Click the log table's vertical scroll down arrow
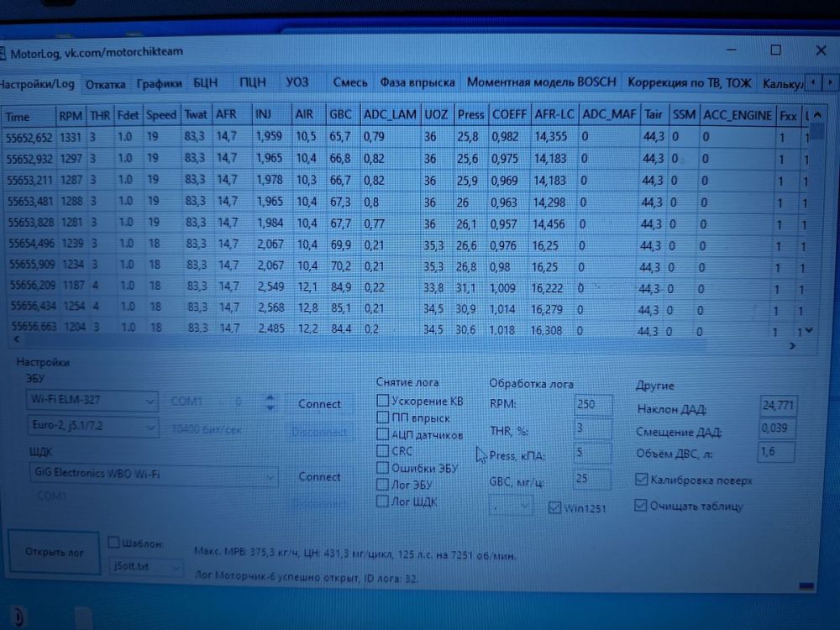This screenshot has width=840, height=630. pos(809,330)
